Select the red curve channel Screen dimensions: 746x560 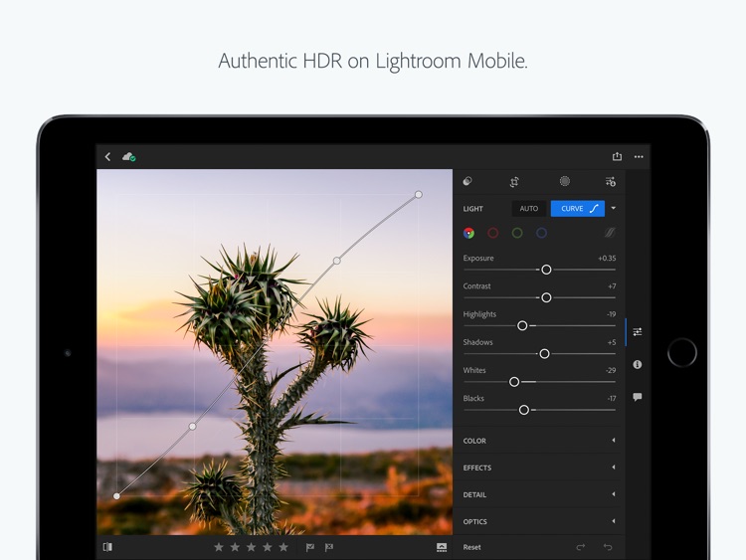point(493,233)
